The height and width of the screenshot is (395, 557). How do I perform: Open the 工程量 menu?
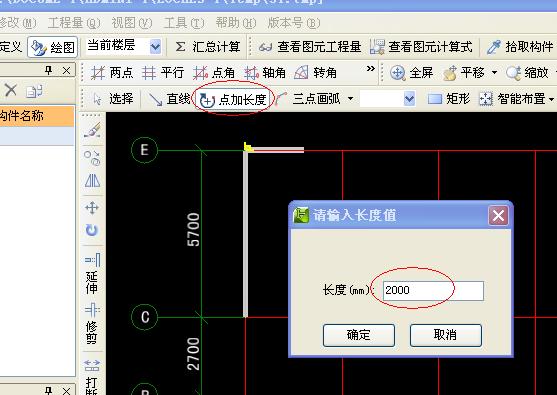pyautogui.click(x=74, y=23)
